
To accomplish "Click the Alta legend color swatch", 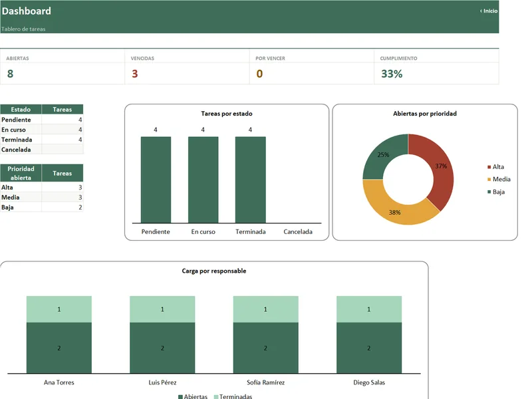I will [x=489, y=167].
